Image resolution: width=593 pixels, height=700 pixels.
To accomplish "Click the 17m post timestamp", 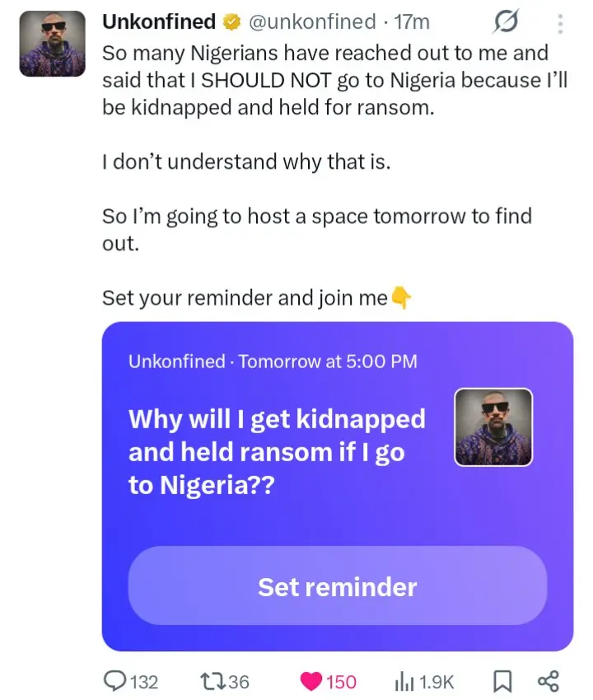I will [412, 22].
